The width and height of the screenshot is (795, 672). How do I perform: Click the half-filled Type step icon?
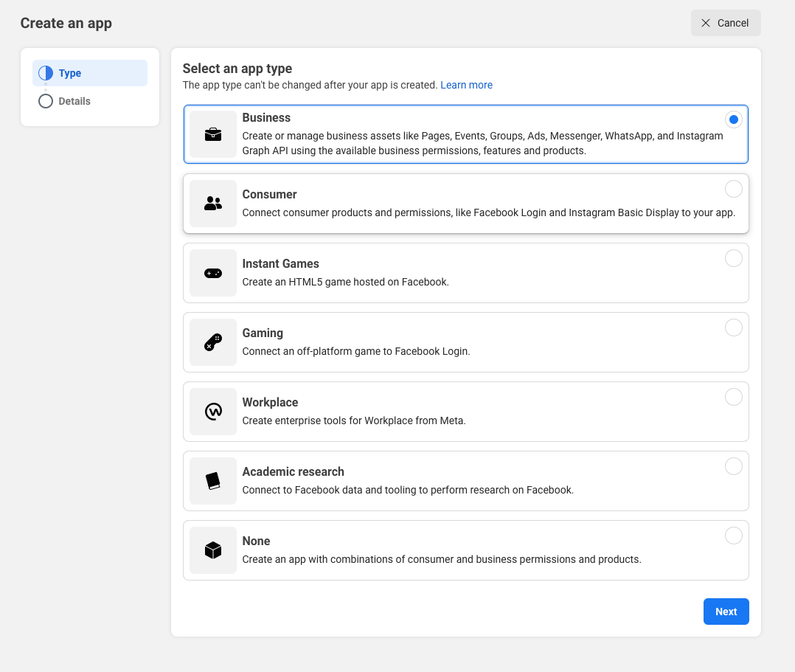pyautogui.click(x=46, y=73)
